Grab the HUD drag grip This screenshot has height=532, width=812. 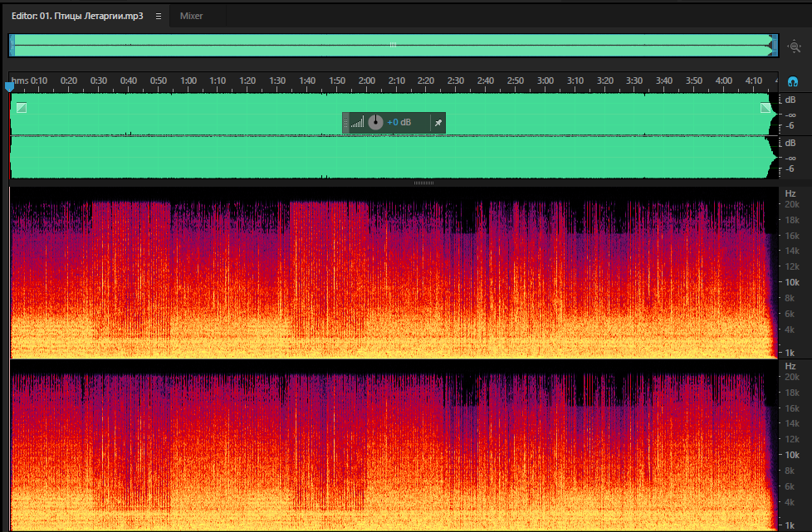[x=346, y=123]
